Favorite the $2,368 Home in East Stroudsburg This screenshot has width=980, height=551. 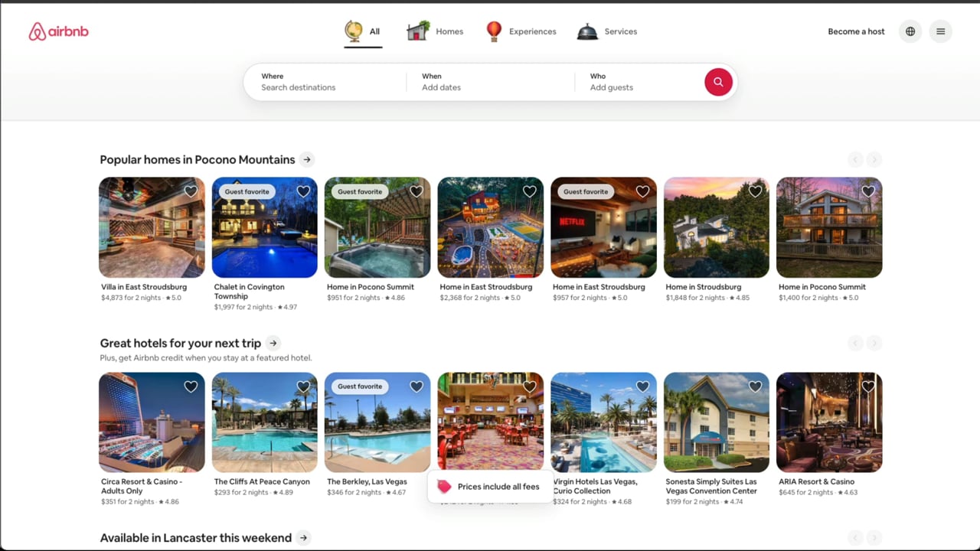(529, 191)
